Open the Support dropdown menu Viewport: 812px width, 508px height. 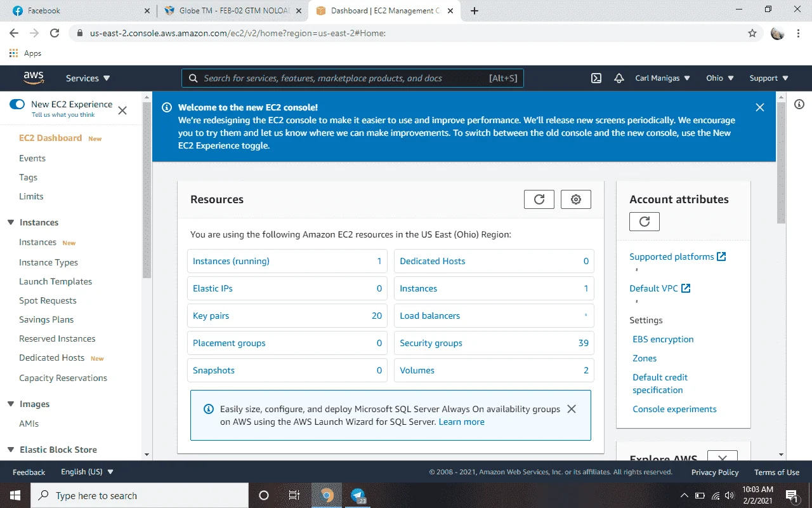coord(769,78)
